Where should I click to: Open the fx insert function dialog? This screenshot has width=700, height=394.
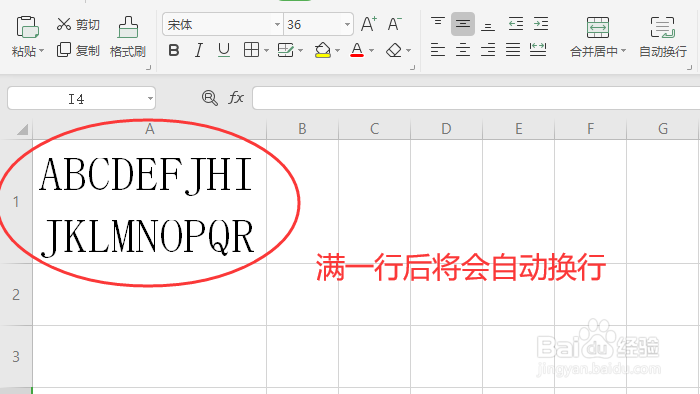236,97
